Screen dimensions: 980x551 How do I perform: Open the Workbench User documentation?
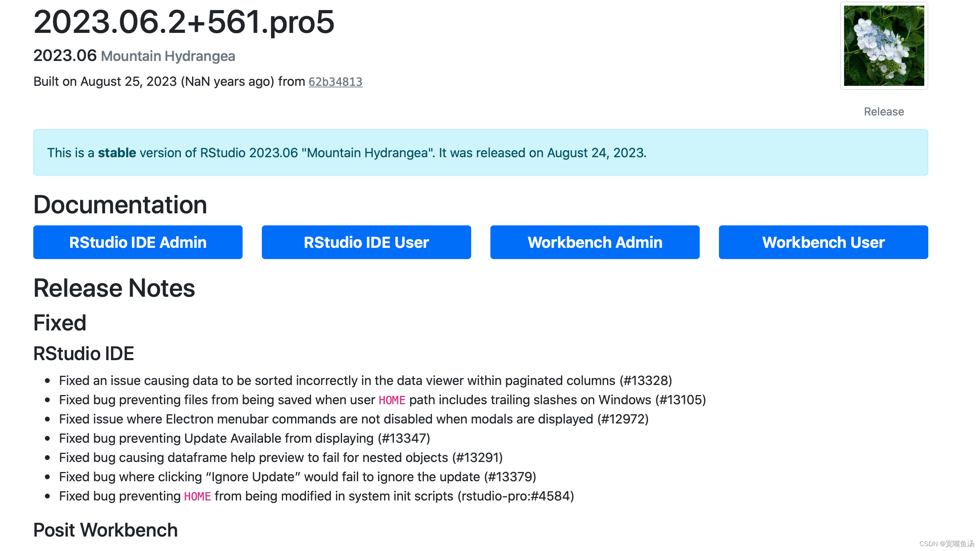click(x=823, y=242)
